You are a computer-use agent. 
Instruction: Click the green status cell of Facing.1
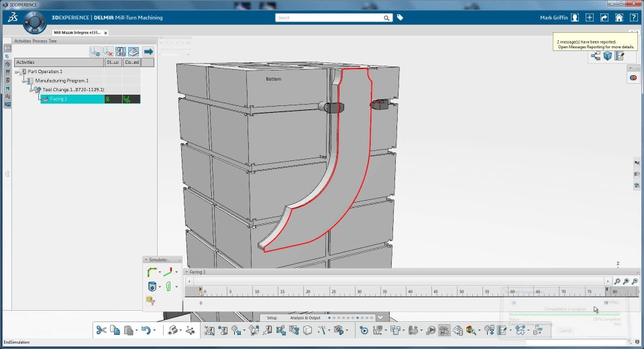click(x=113, y=99)
